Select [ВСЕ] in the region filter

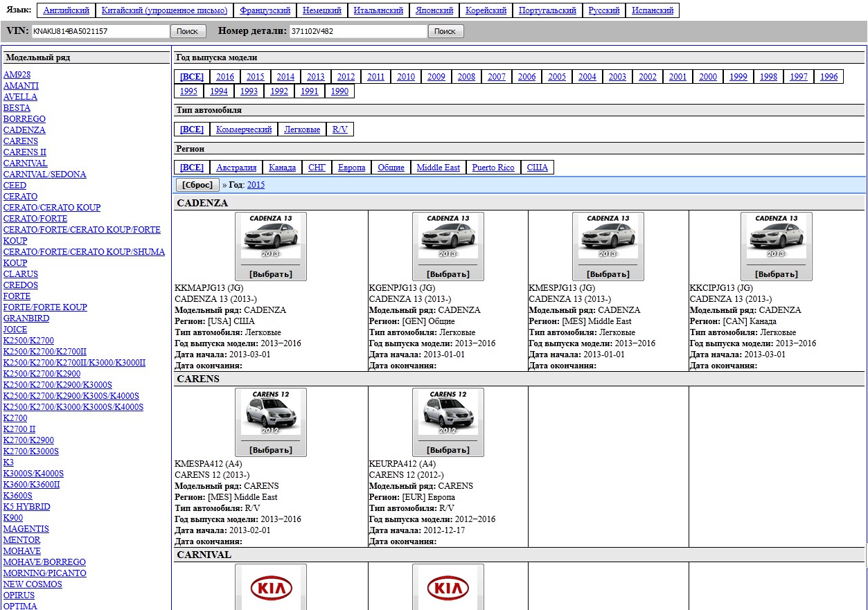pos(192,168)
